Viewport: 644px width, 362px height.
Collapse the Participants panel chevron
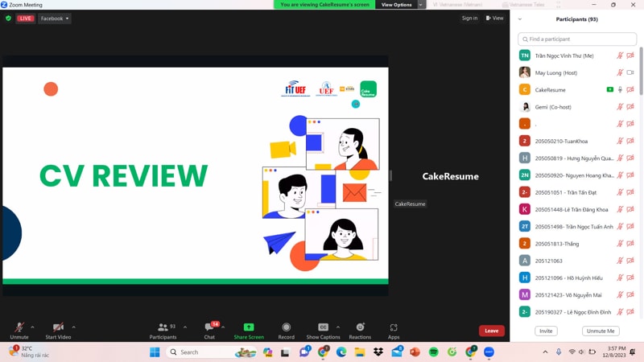[x=520, y=19]
